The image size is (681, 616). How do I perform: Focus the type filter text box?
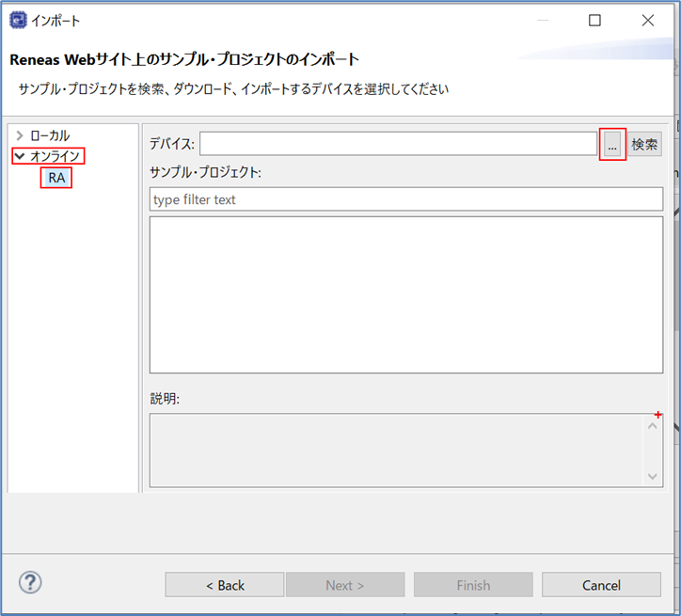point(406,199)
